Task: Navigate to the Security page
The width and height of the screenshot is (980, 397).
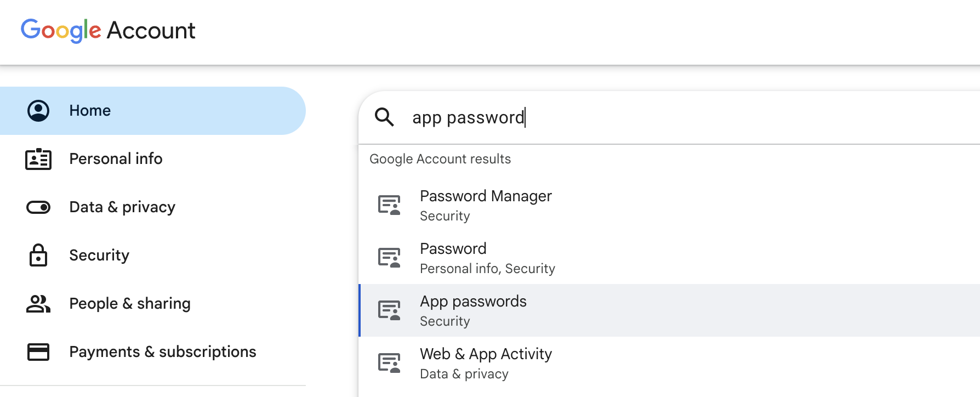Action: pos(99,256)
